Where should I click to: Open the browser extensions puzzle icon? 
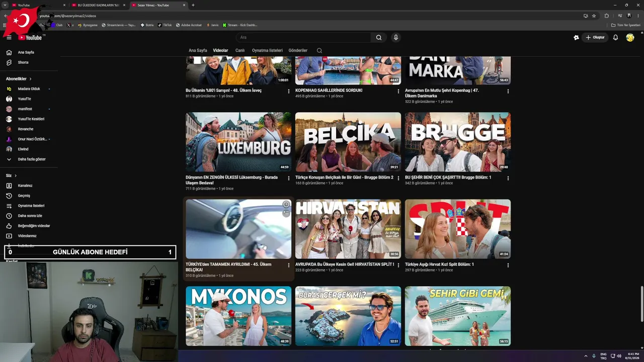606,16
